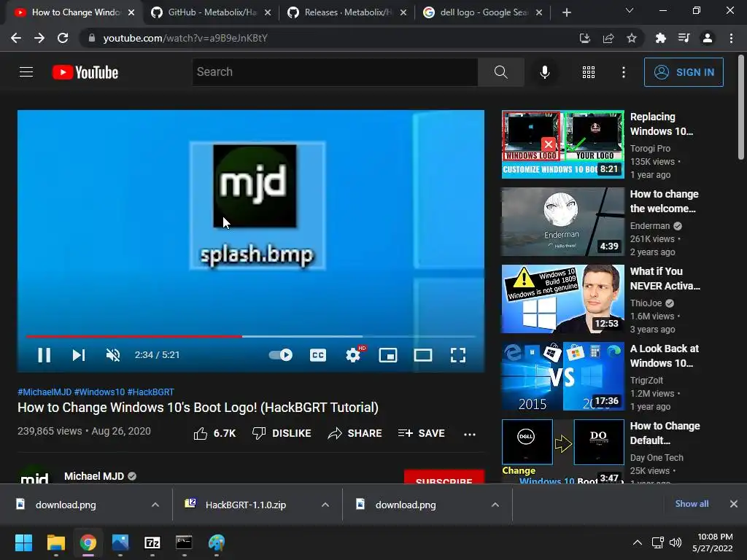Viewport: 747px width, 560px height.
Task: Unmute the video player volume
Action: [113, 355]
